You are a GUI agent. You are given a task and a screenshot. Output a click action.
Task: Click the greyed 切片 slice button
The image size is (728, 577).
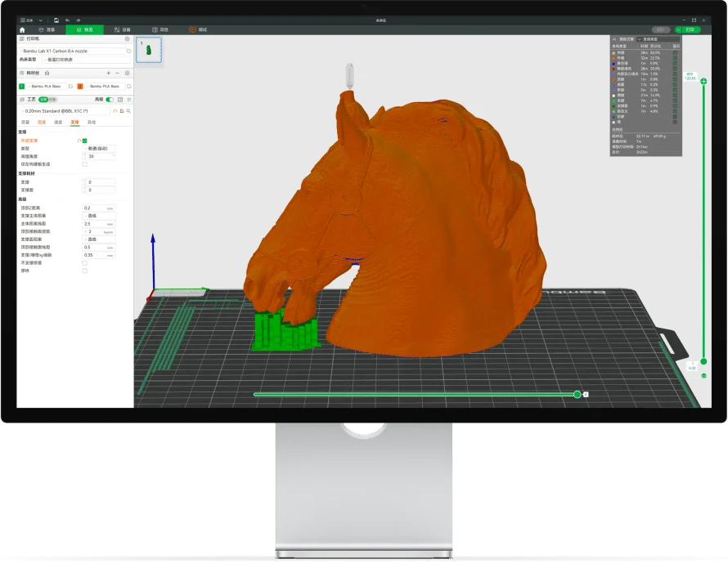tap(661, 29)
